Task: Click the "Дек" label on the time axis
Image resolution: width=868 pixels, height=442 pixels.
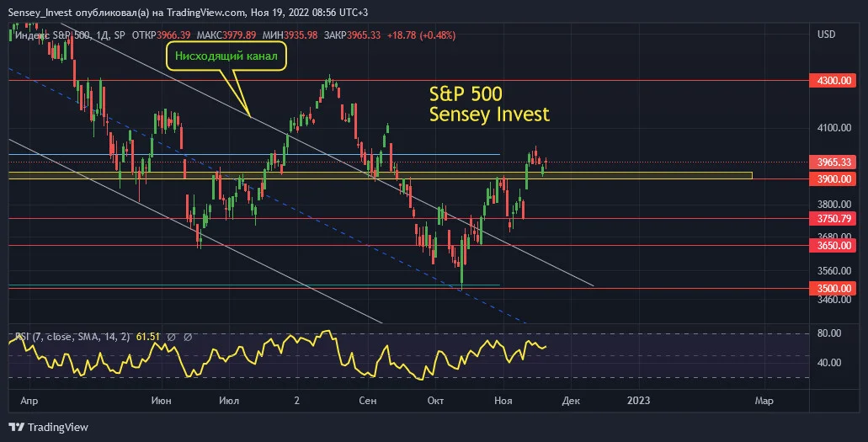Action: [x=571, y=401]
